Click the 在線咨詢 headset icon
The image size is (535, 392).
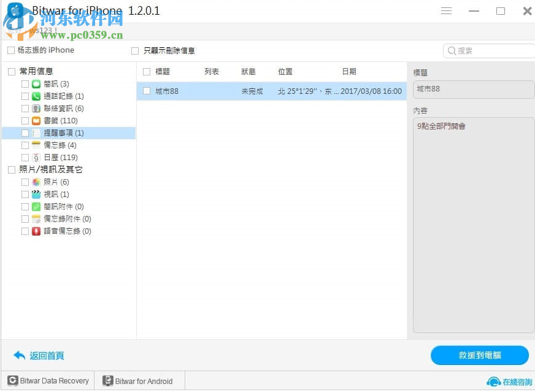pyautogui.click(x=495, y=380)
